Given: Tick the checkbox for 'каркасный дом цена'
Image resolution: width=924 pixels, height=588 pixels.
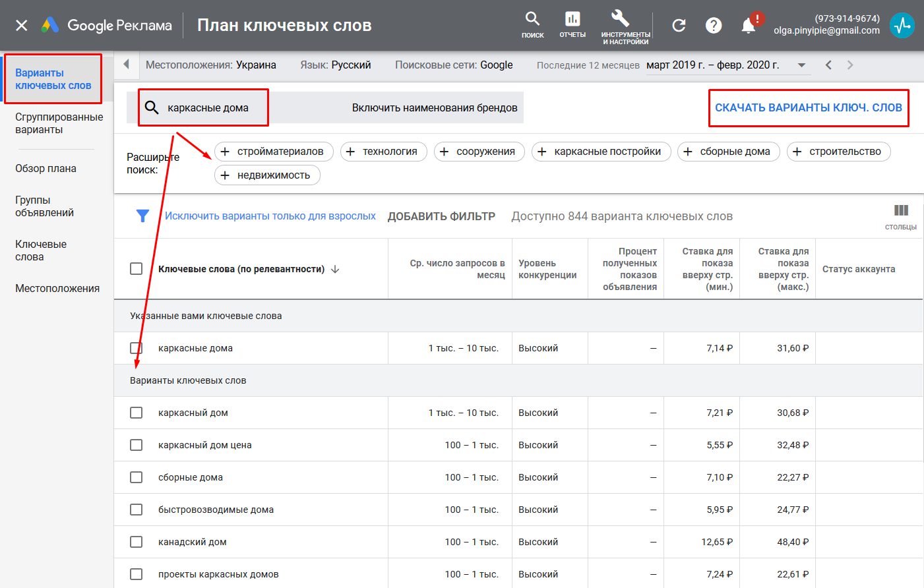Looking at the screenshot, I should [137, 445].
